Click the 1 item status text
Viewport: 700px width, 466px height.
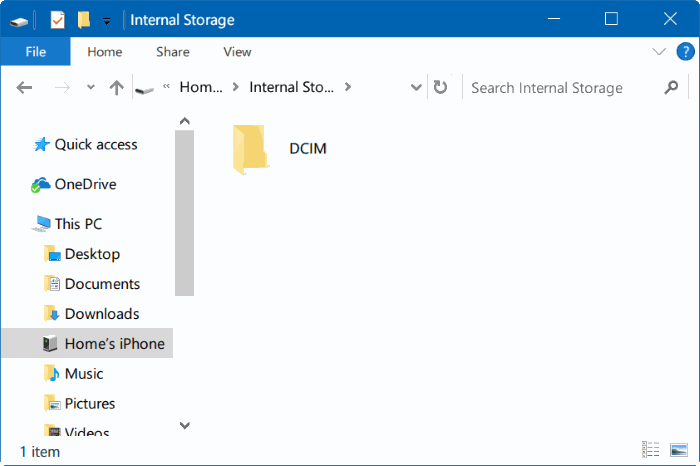pos(40,452)
